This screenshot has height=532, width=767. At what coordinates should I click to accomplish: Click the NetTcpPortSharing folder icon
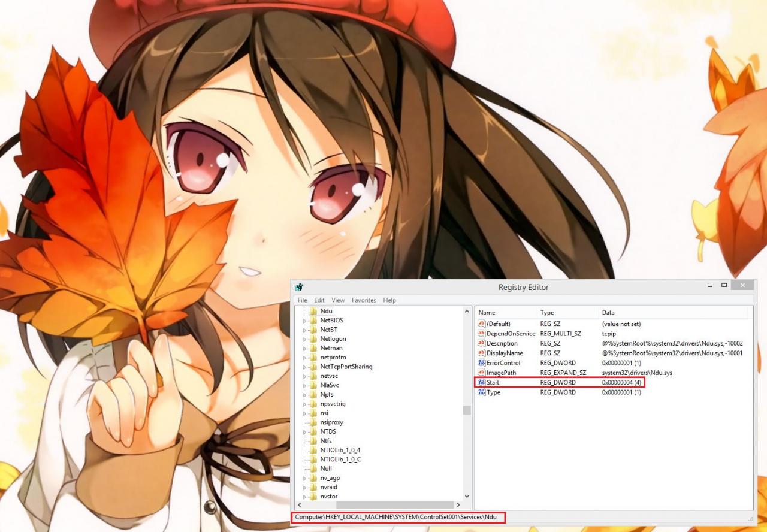pos(313,367)
